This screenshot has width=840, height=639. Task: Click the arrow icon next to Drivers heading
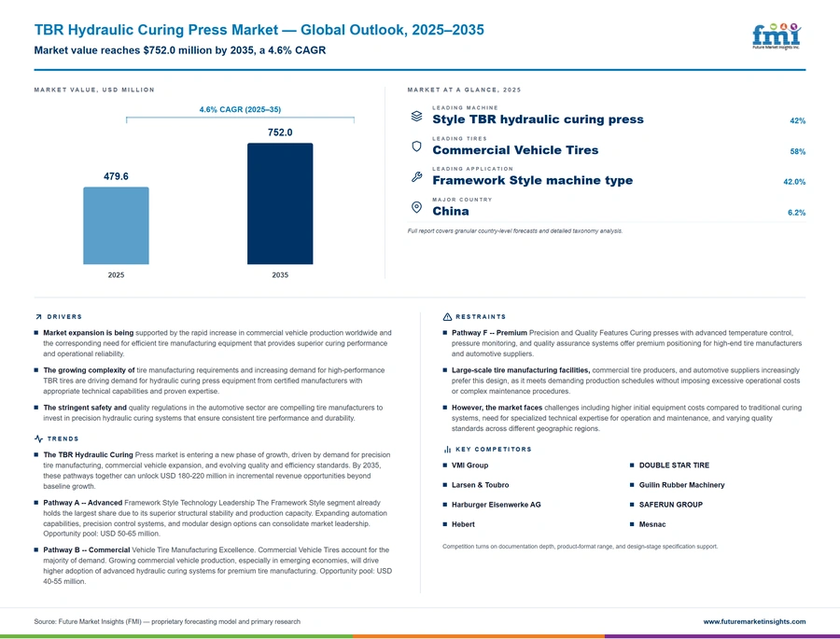tap(38, 317)
